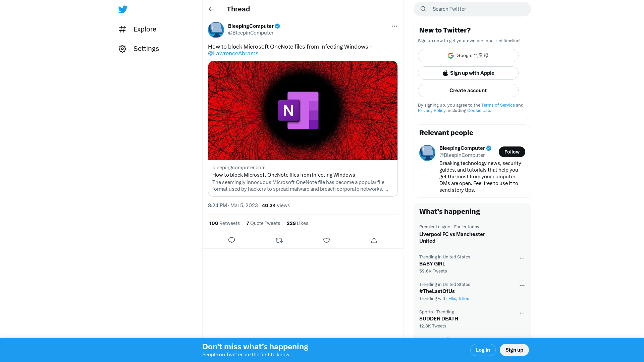The width and height of the screenshot is (644, 362).
Task: Click the 59.6K Tweets count text
Action: point(433,271)
